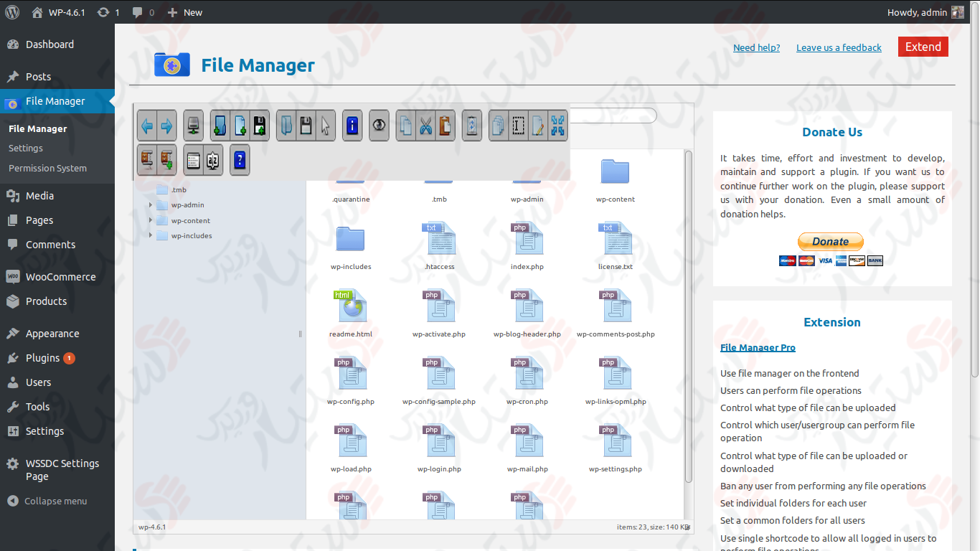Click the Copy files icon
Image resolution: width=980 pixels, height=551 pixels.
coord(407,125)
